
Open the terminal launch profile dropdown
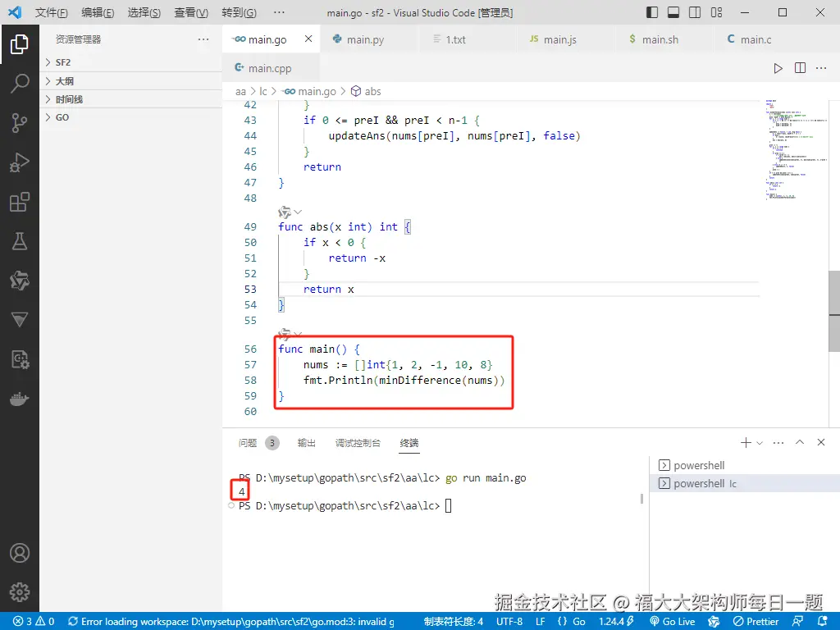[x=759, y=443]
